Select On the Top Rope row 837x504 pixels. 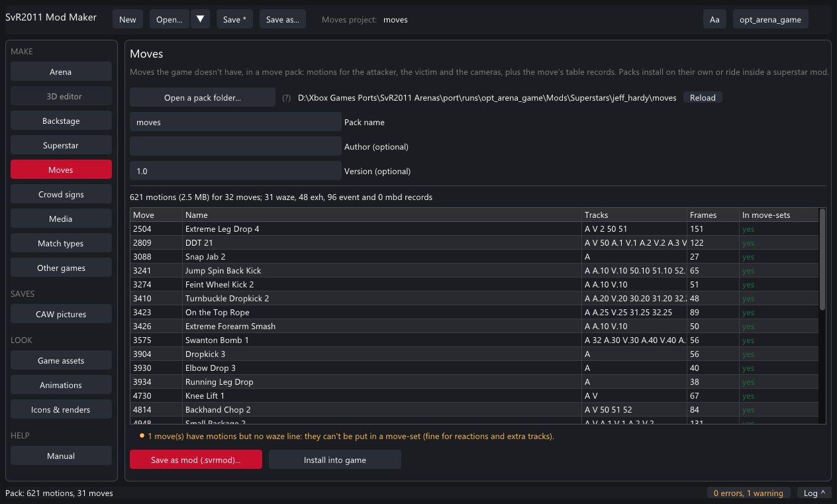(x=474, y=312)
